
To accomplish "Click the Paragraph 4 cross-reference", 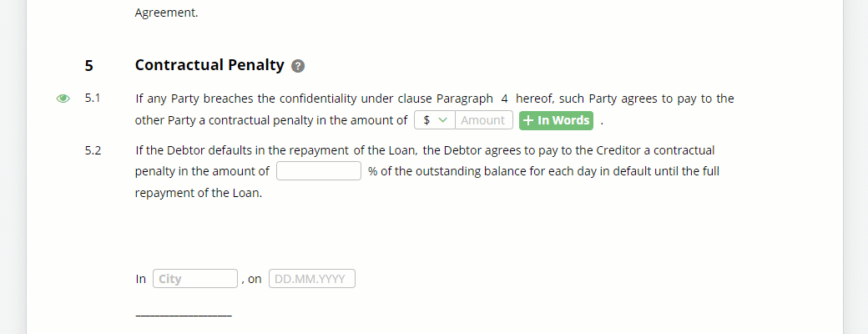I will (472, 99).
